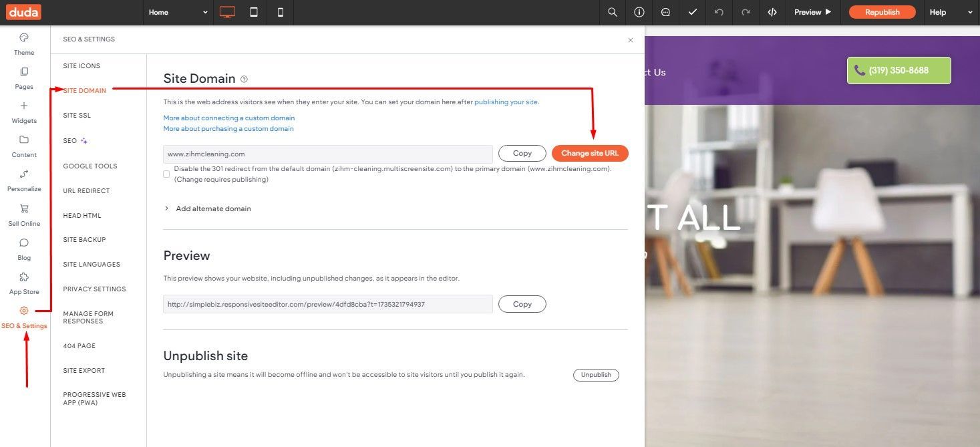Select Google Tools settings item

90,166
